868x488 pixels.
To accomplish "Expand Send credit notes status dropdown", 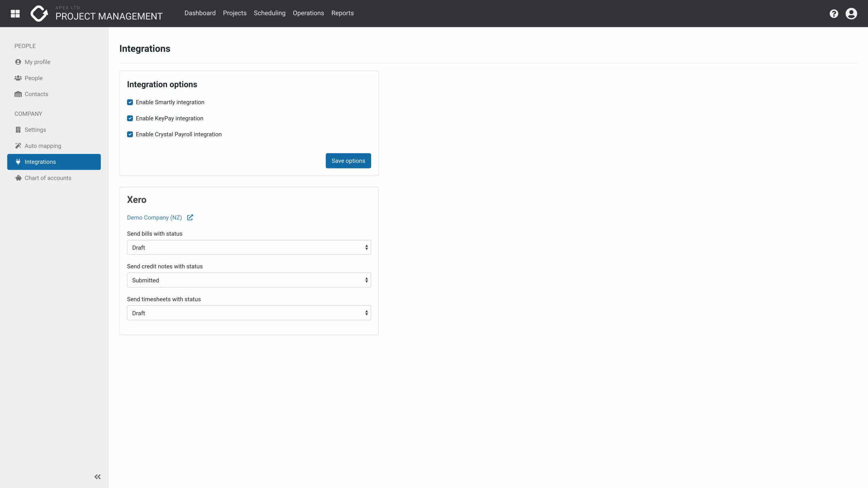I will point(249,280).
